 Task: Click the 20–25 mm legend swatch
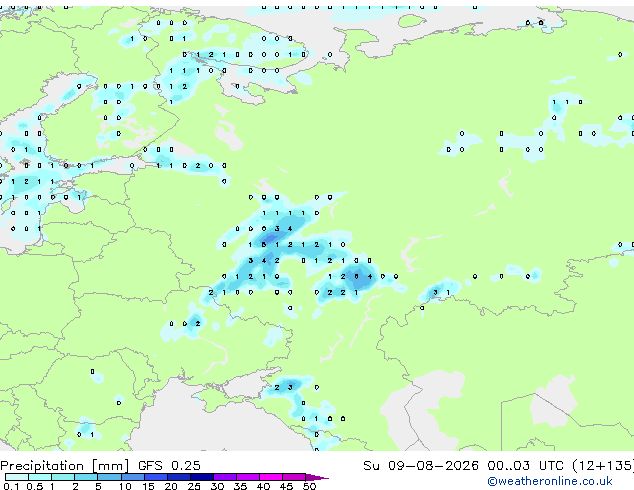click(x=179, y=477)
